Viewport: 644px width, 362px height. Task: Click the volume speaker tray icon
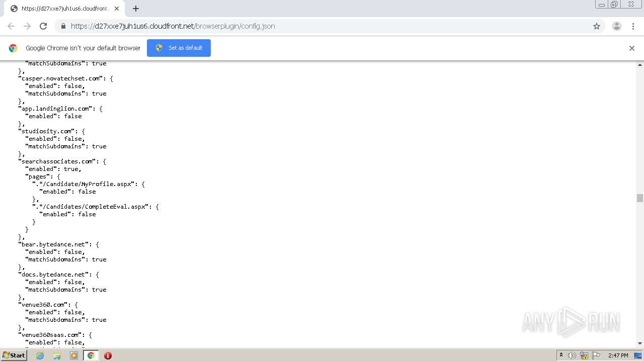(572, 355)
